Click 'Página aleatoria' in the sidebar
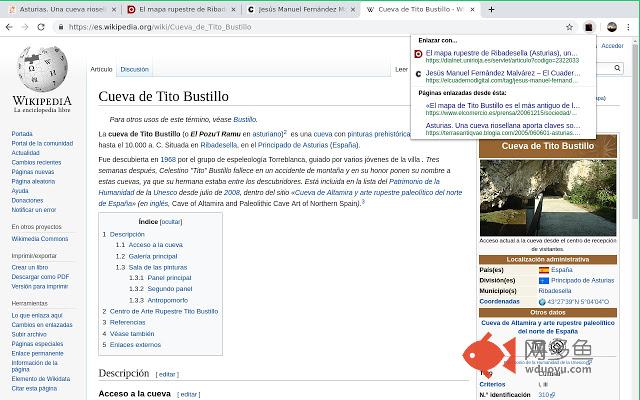 [34, 181]
